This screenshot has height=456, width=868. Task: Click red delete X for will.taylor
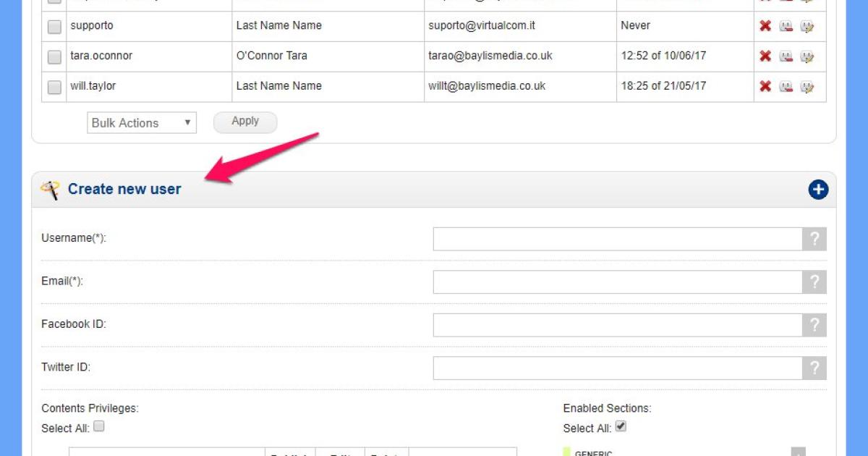[765, 86]
